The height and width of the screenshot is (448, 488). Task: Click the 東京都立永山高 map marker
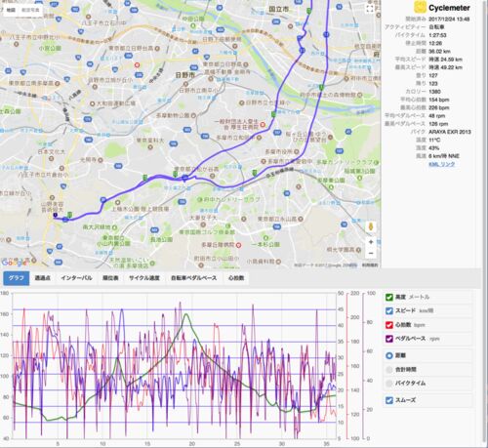[x=301, y=219]
